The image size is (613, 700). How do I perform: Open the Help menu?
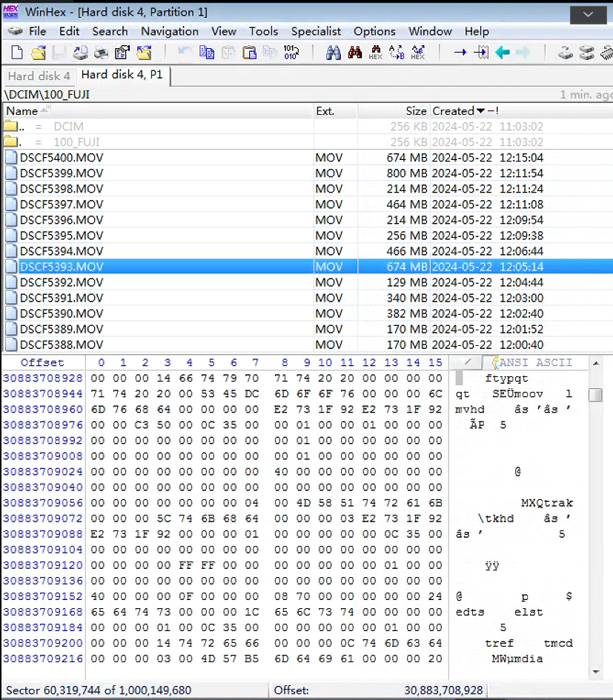477,31
